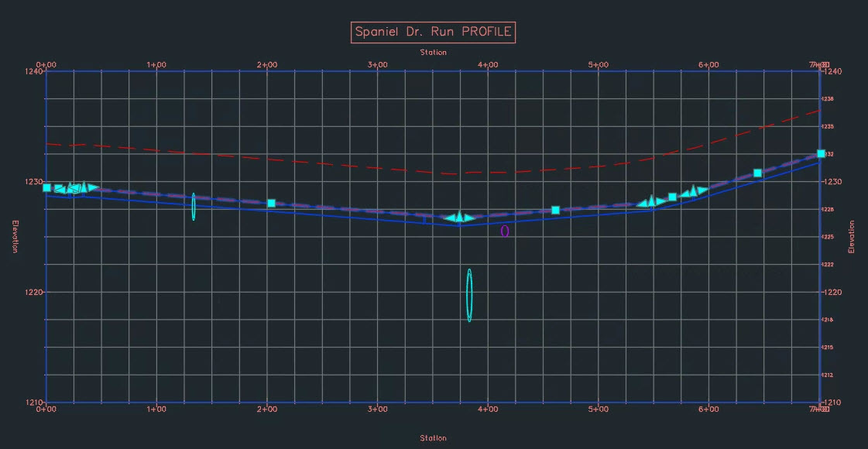Click the 5+00 station label on the top axis
This screenshot has height=449, width=868.
click(x=599, y=65)
